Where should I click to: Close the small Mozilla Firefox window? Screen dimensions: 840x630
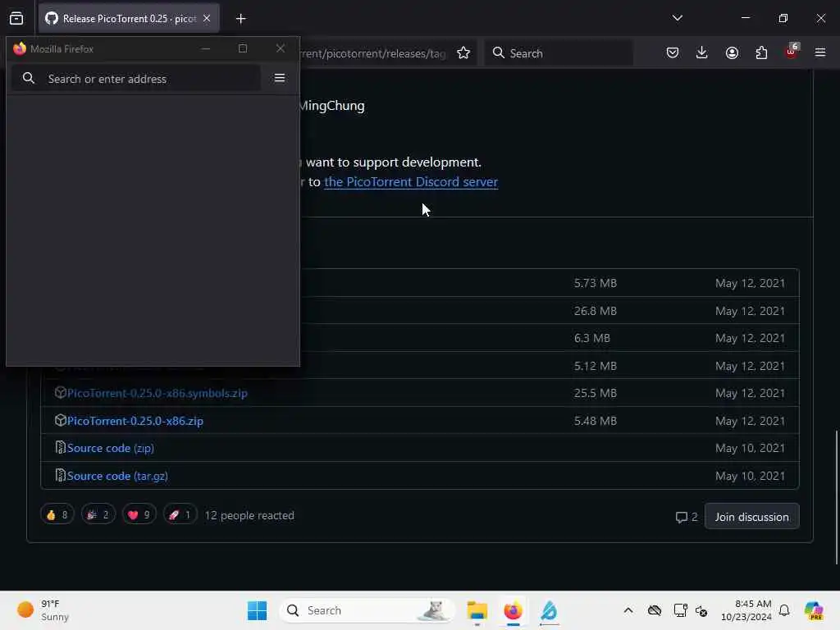[281, 48]
